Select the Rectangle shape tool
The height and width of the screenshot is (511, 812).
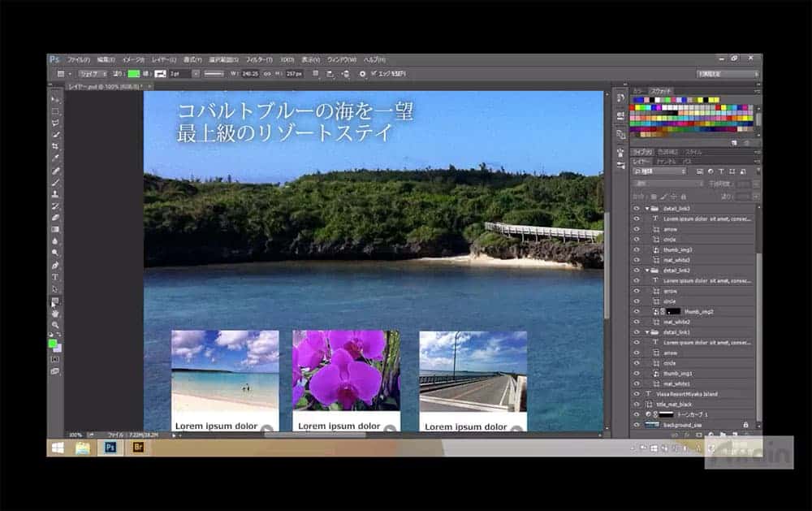point(55,301)
